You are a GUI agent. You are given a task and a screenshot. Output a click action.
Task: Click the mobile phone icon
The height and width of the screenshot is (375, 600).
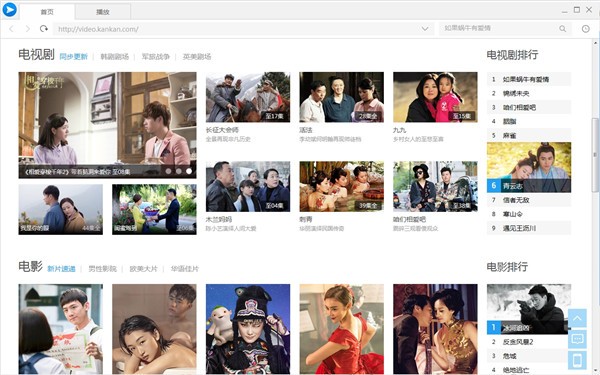(x=577, y=360)
